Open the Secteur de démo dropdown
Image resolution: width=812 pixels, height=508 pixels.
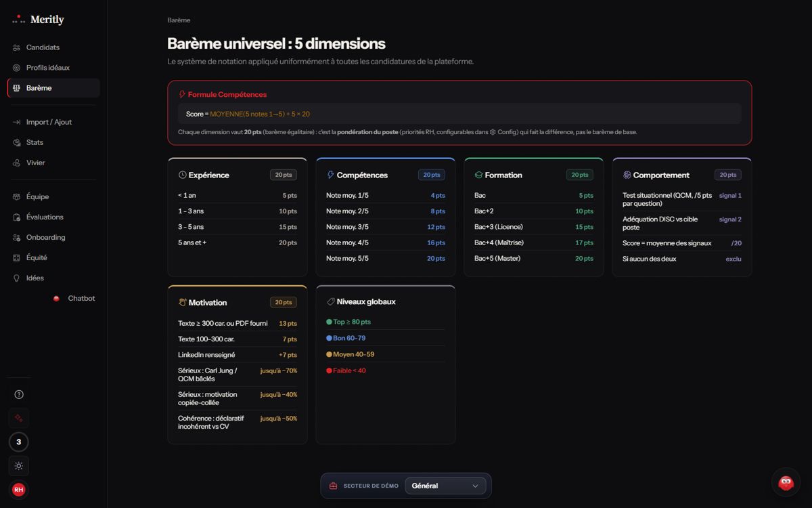[445, 486]
